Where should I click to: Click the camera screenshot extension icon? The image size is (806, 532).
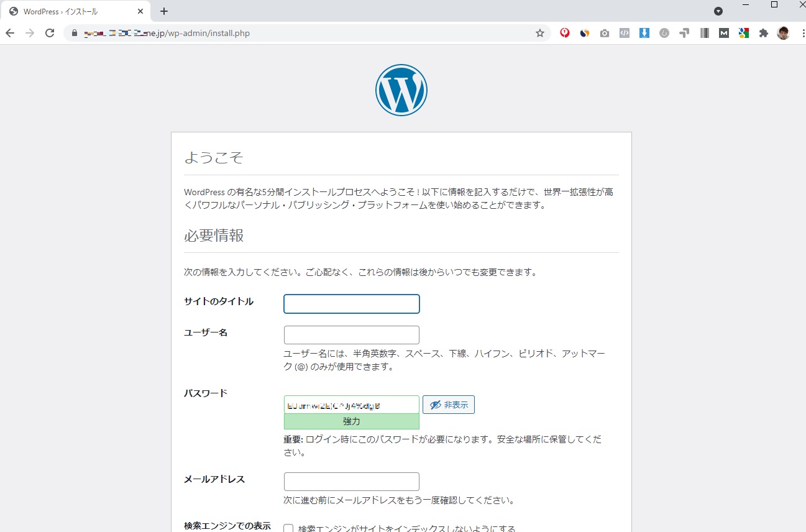pos(604,33)
